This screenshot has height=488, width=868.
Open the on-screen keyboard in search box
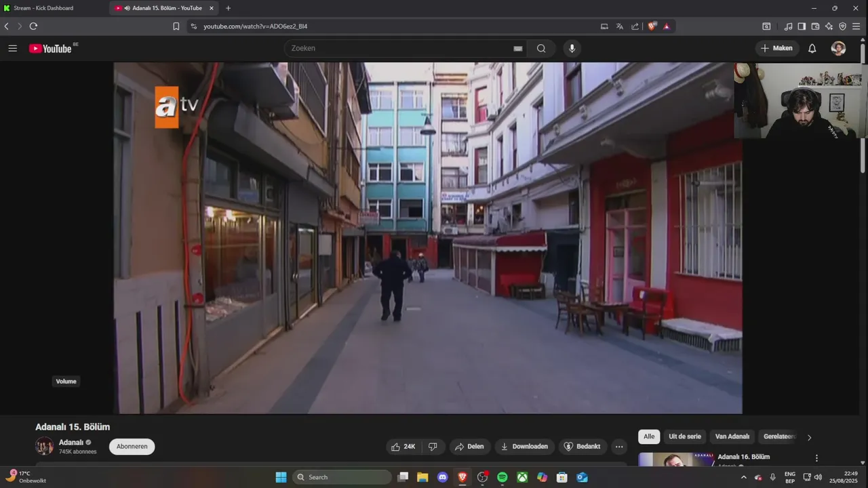[518, 49]
